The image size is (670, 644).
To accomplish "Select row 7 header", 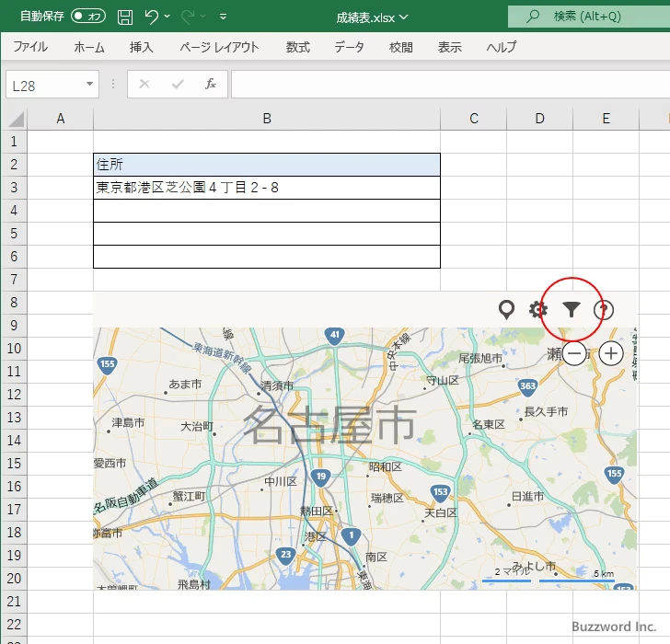I will click(14, 280).
